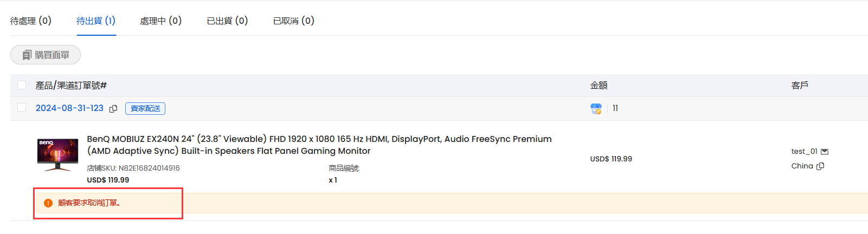
Task: Select the header select-all checkbox
Action: (x=22, y=85)
